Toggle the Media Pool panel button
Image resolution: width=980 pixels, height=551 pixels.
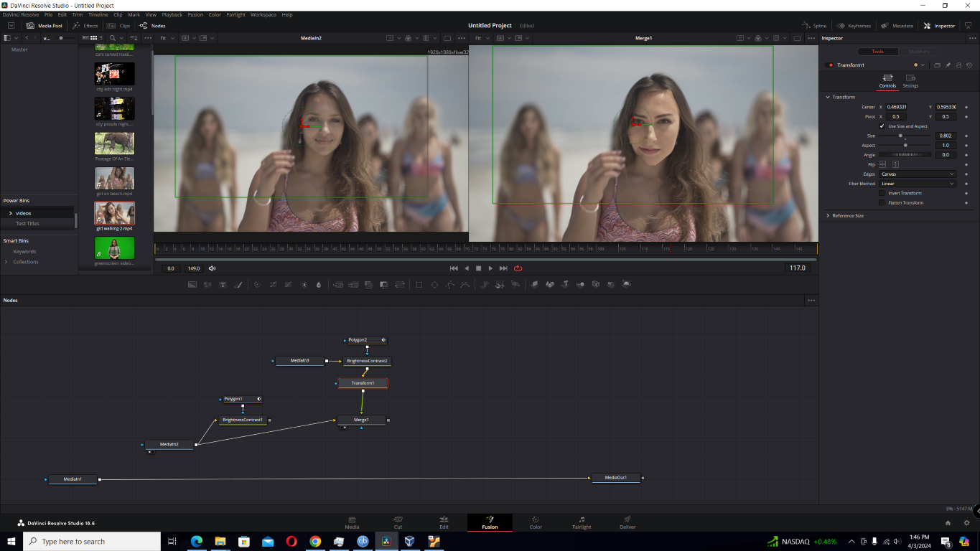pyautogui.click(x=45, y=26)
